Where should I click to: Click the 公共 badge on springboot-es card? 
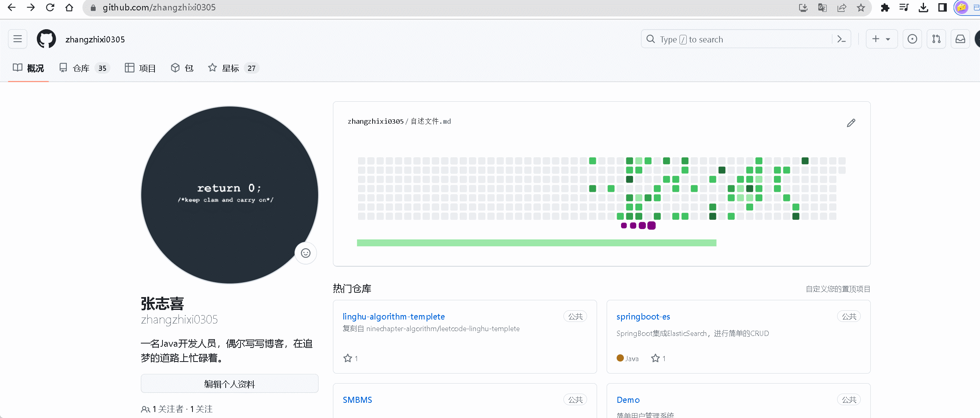[849, 317]
